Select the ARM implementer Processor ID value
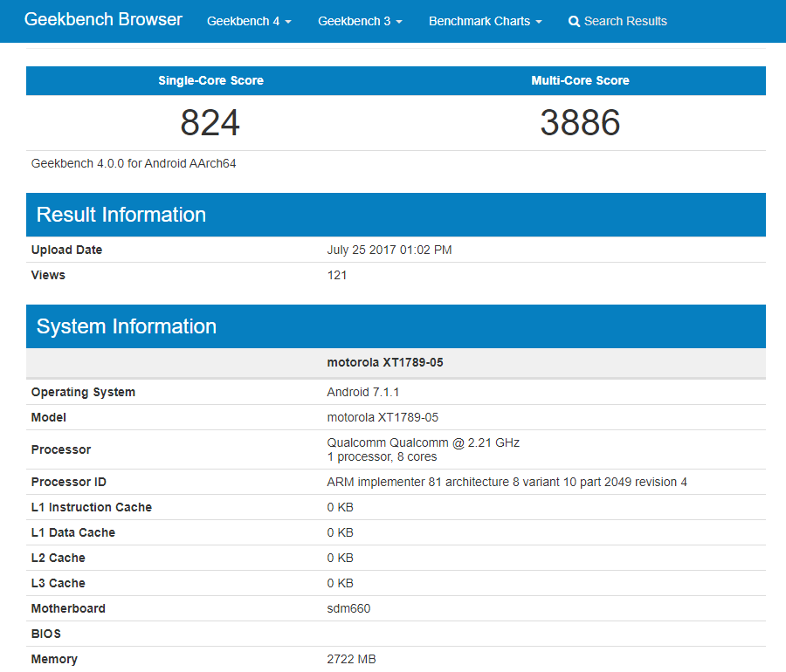The height and width of the screenshot is (672, 786). (507, 483)
